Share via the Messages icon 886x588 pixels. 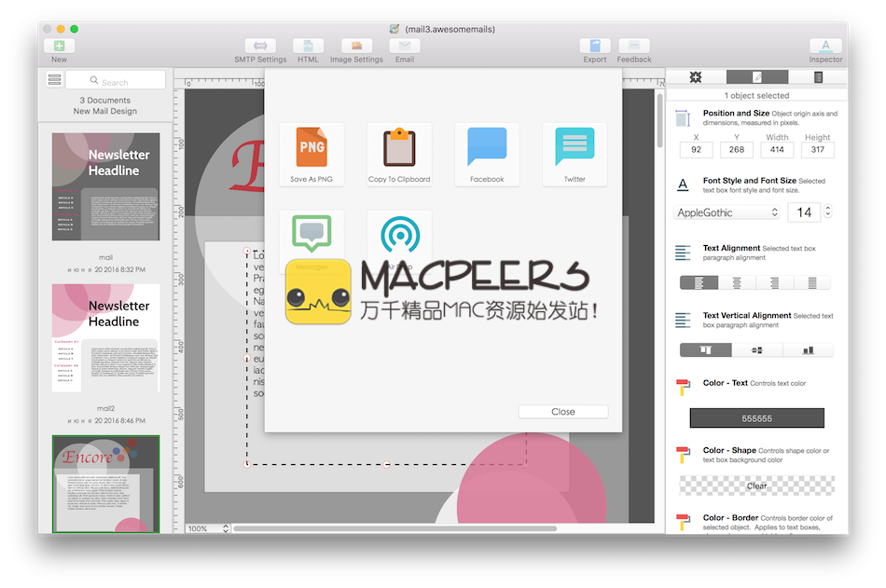[x=311, y=233]
